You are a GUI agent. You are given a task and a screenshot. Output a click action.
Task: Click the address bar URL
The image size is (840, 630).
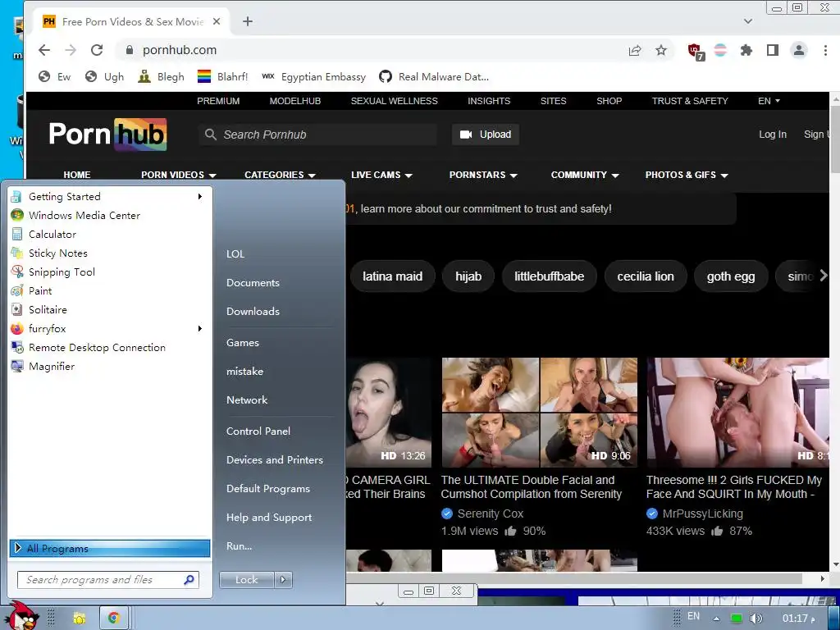(x=180, y=50)
